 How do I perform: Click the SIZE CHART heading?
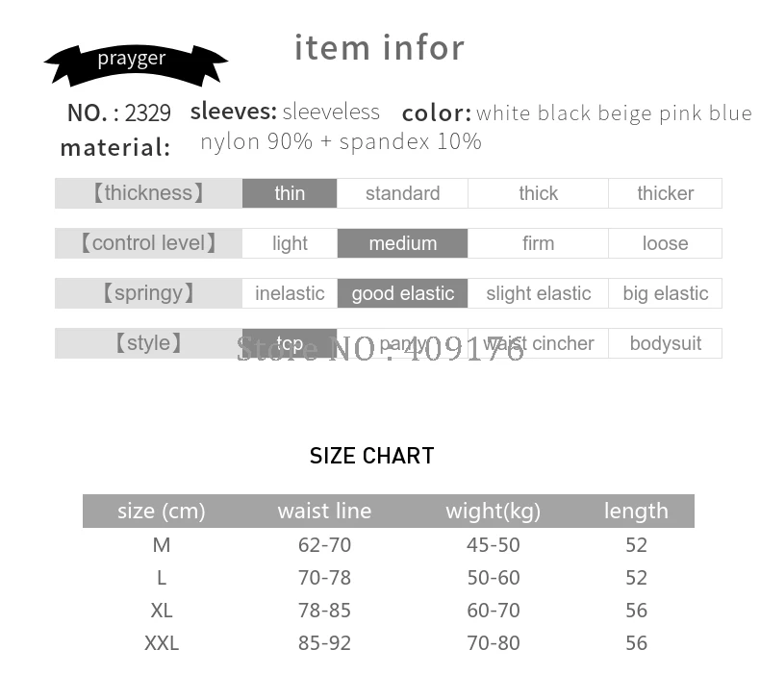click(x=371, y=456)
